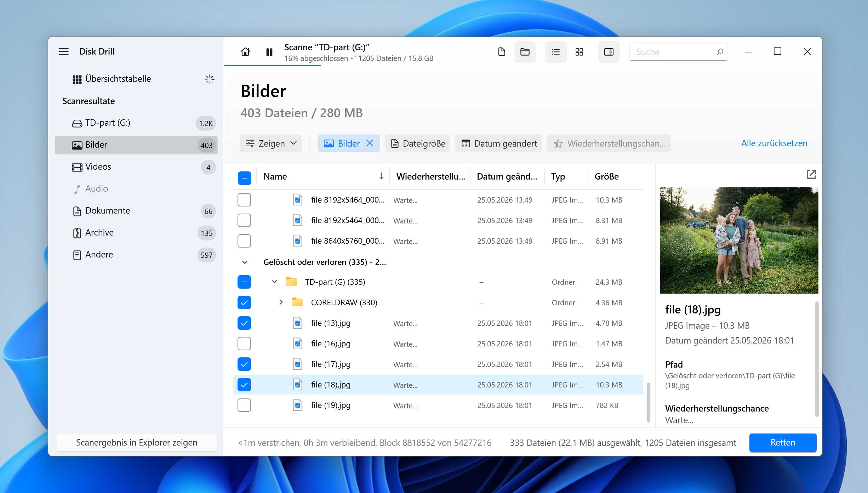Click the Retten button
Viewport: 868px width, 493px height.
[783, 443]
